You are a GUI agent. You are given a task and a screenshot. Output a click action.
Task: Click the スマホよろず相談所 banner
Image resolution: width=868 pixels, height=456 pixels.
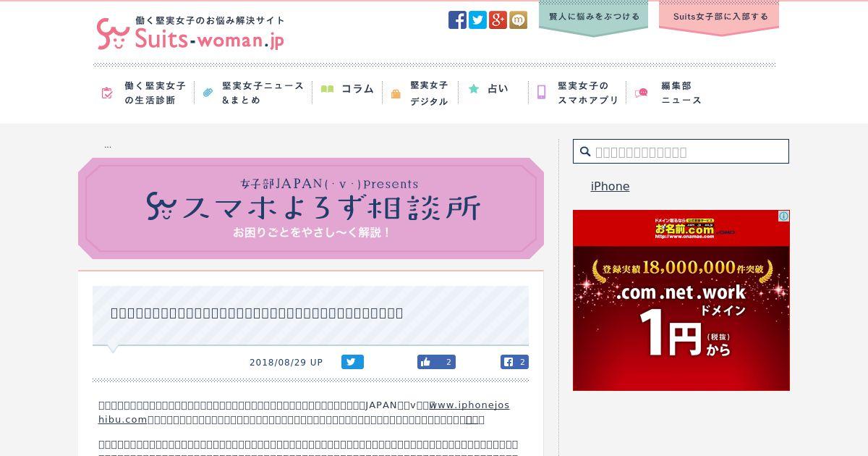311,208
